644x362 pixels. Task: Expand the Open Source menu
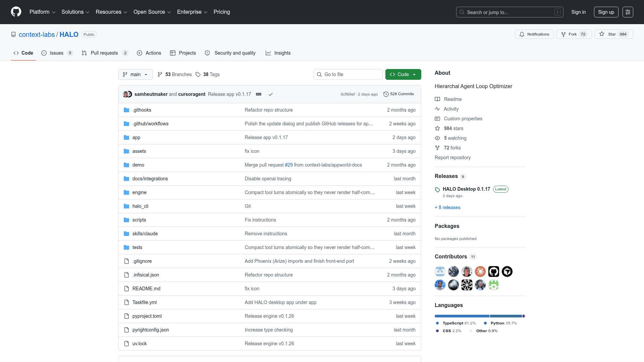(x=152, y=12)
